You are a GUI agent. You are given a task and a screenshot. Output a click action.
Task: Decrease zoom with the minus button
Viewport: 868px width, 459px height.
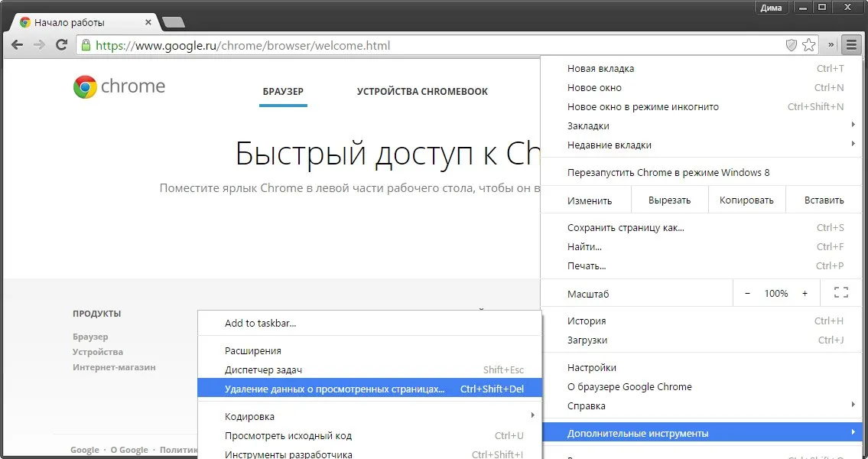point(747,294)
